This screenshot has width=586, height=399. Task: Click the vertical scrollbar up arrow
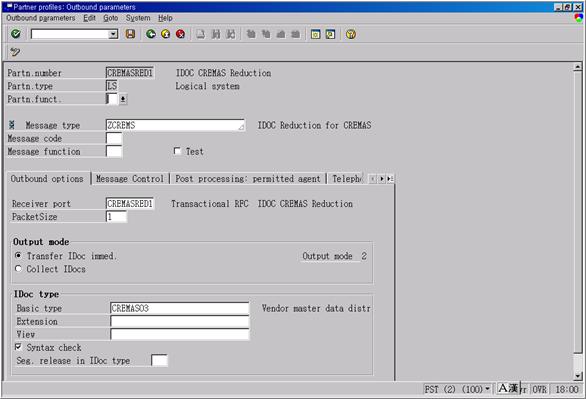pyautogui.click(x=578, y=67)
